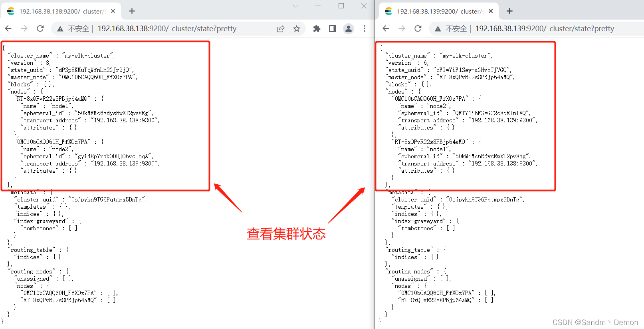Share this page from left address bar
This screenshot has width=644, height=329.
point(281,28)
